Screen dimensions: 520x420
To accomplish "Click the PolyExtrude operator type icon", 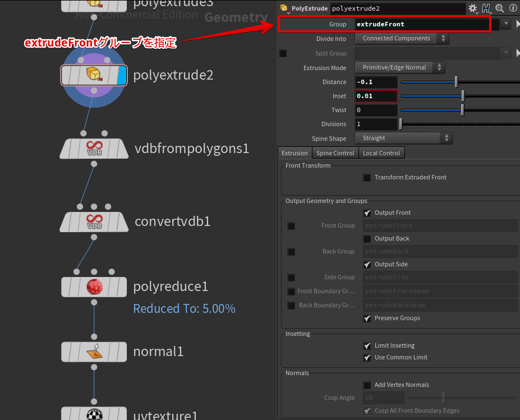I will [x=284, y=8].
